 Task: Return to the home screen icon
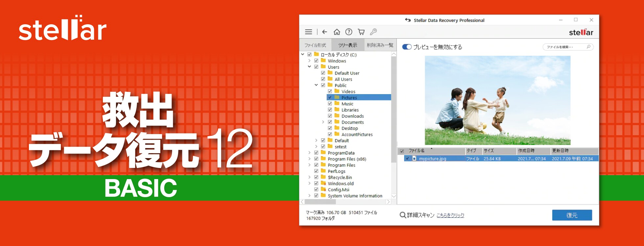coord(337,32)
